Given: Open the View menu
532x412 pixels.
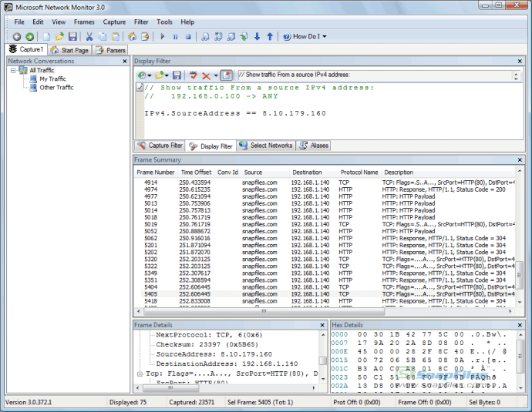Looking at the screenshot, I should tap(59, 22).
